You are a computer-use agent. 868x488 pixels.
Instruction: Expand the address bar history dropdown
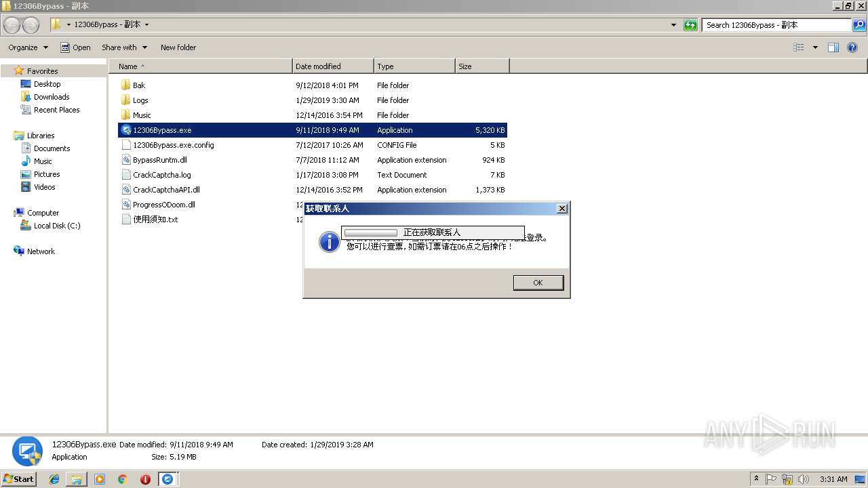coord(673,25)
